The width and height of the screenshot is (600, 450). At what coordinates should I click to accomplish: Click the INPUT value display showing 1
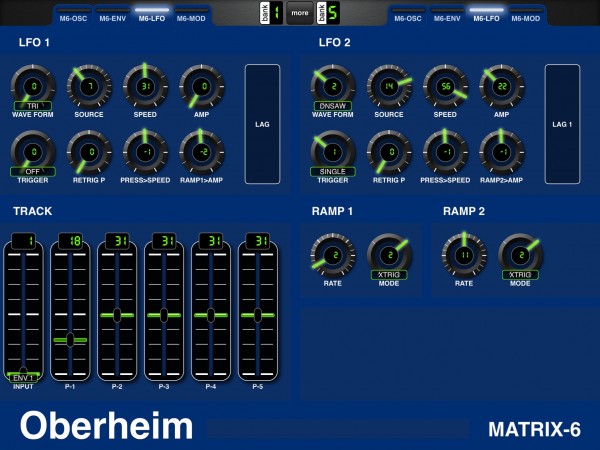coord(23,241)
